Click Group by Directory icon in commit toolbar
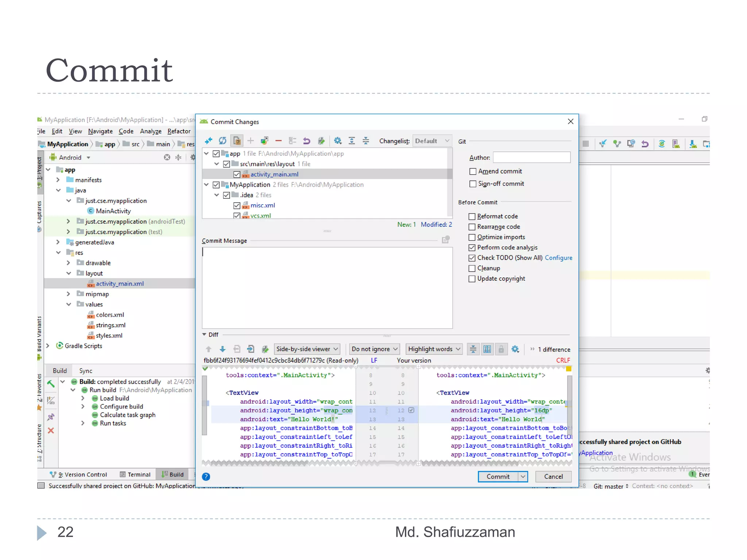Image resolution: width=747 pixels, height=560 pixels. [292, 141]
